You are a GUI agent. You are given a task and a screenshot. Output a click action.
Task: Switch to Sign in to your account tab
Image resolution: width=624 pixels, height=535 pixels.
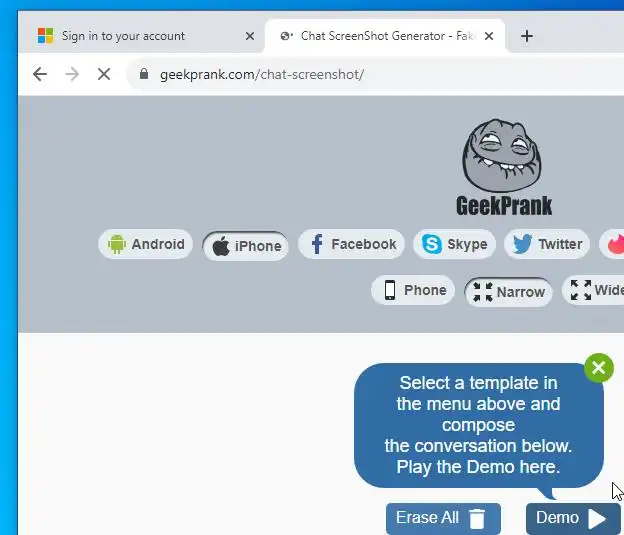coord(142,36)
